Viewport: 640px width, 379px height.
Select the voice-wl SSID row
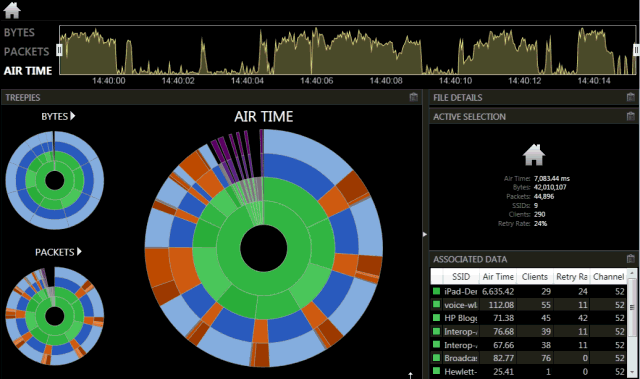(529, 305)
